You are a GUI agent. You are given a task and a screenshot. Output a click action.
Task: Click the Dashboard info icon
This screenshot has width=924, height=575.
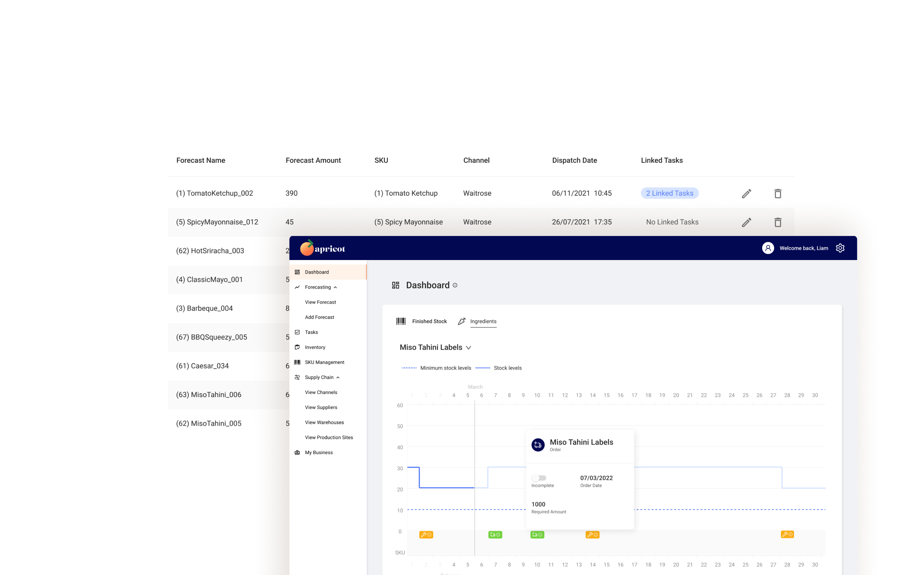click(x=455, y=285)
